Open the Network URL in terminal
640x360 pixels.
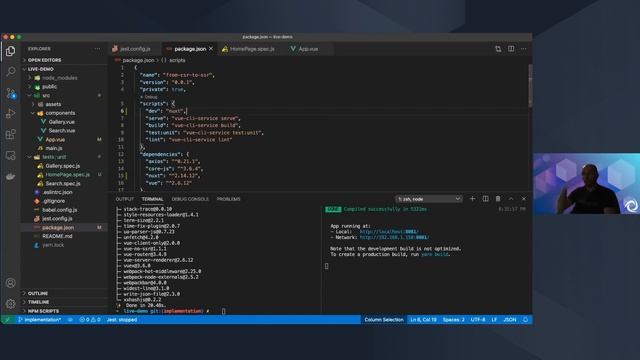pyautogui.click(x=394, y=237)
